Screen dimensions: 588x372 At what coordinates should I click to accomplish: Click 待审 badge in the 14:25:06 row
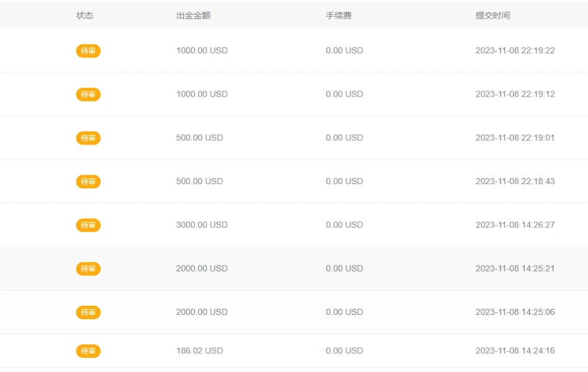click(x=88, y=312)
